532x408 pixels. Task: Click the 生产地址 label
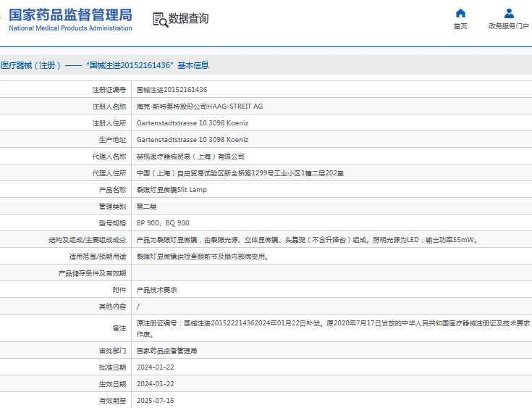pos(112,140)
